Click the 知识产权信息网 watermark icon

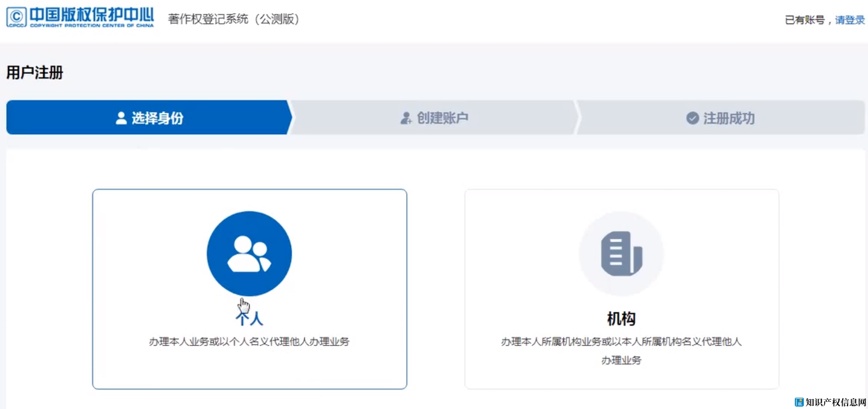tap(799, 402)
